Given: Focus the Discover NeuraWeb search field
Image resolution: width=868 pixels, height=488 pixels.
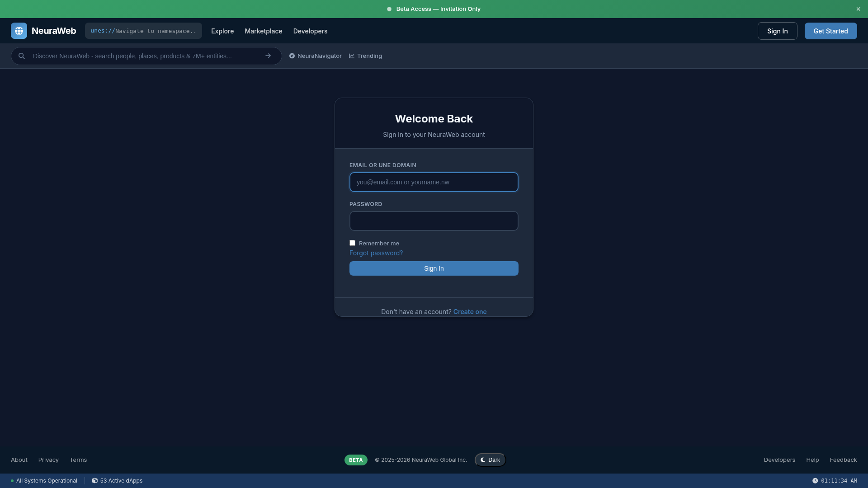Looking at the screenshot, I should click(x=146, y=56).
